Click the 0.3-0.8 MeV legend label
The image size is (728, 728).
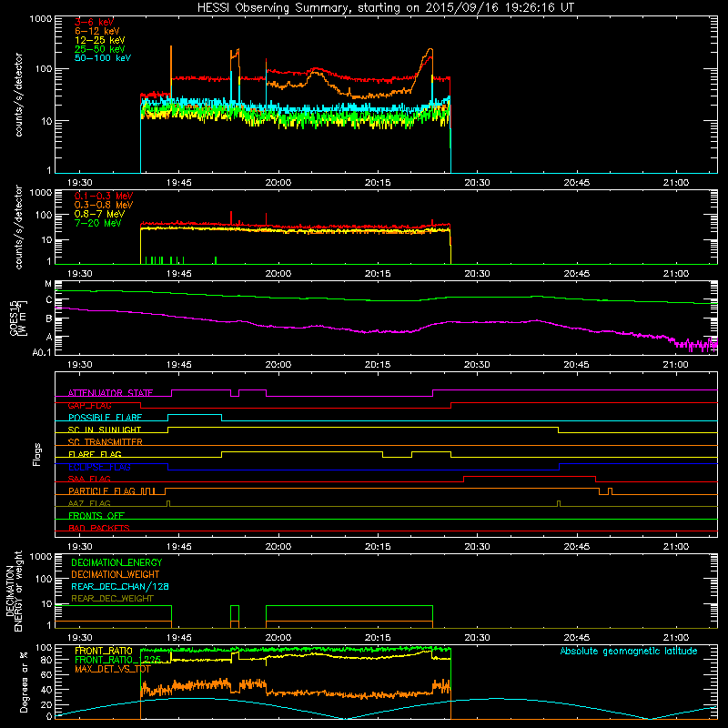point(104,206)
